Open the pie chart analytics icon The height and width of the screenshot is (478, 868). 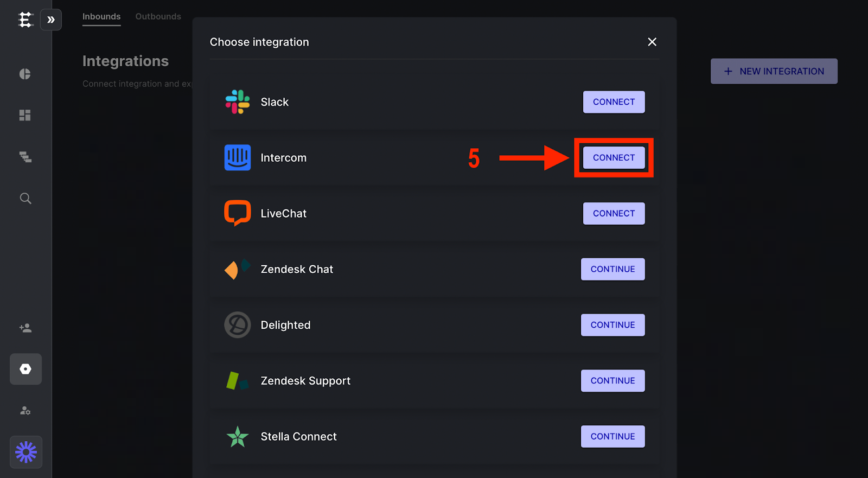click(x=25, y=74)
